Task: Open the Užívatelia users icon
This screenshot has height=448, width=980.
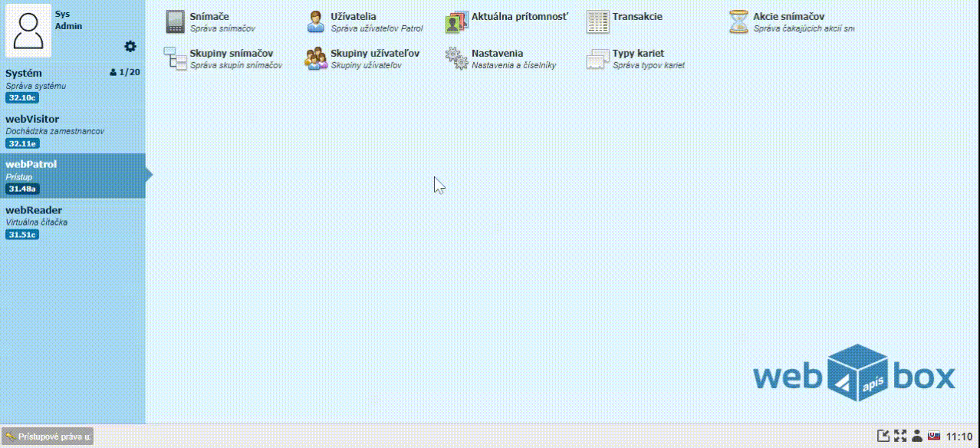Action: click(316, 22)
